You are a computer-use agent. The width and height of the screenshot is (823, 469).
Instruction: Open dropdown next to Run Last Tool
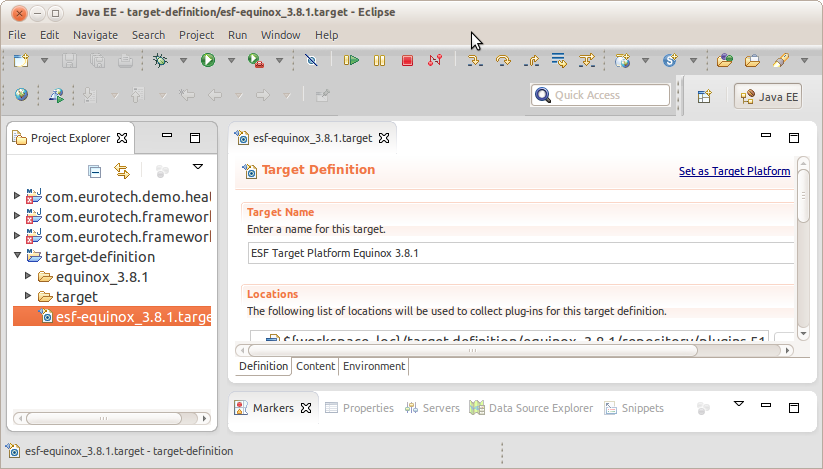[279, 61]
